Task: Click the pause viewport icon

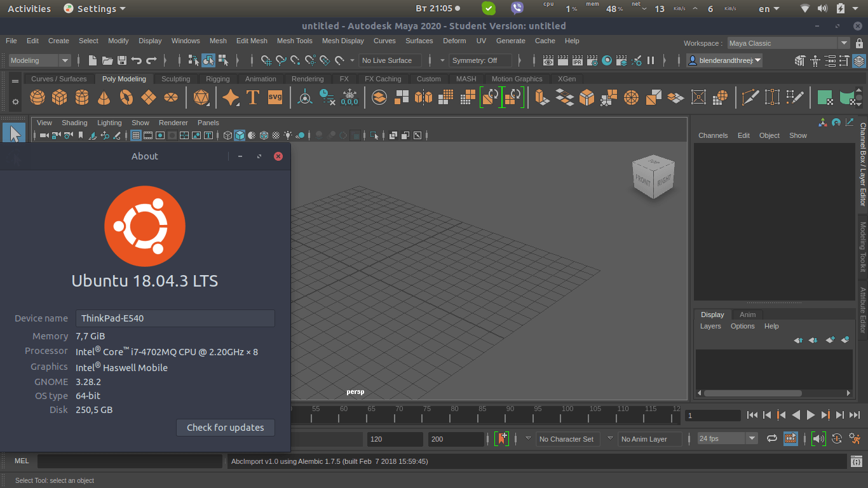Action: [x=651, y=60]
